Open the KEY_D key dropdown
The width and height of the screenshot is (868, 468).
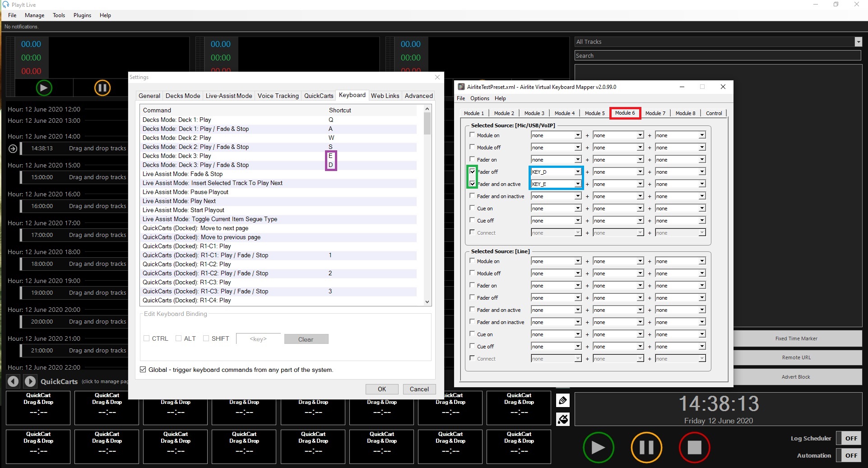coord(578,172)
